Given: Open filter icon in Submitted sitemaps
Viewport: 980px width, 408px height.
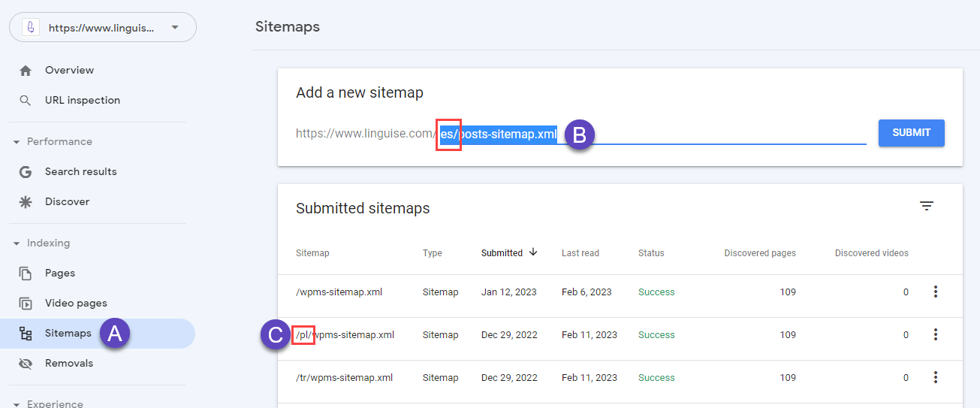Looking at the screenshot, I should coord(927,206).
